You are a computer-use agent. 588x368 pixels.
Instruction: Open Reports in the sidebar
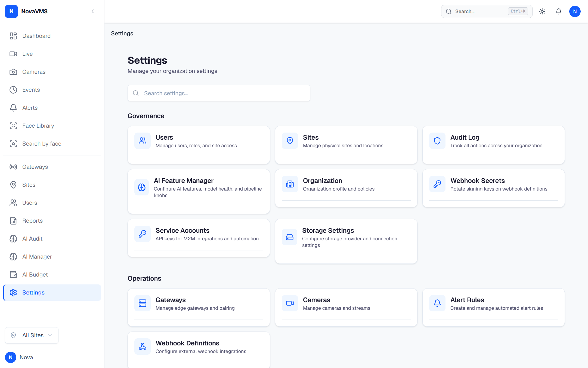click(52, 221)
